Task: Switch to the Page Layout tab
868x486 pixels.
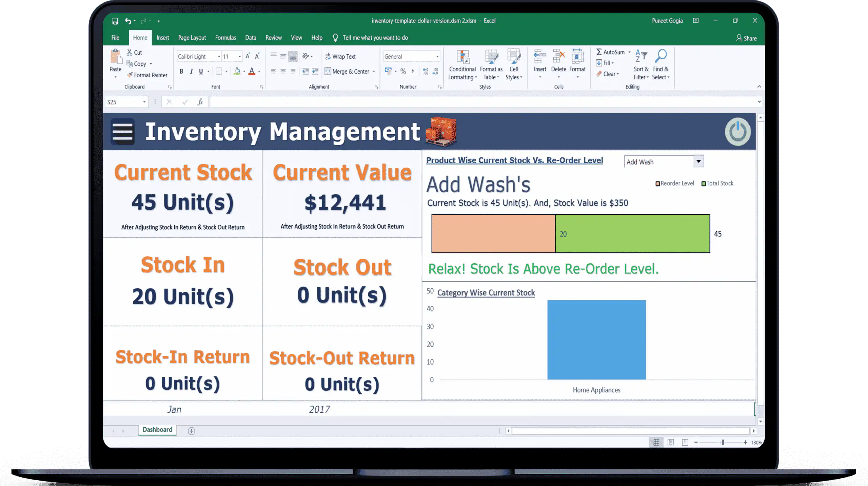Action: click(192, 38)
